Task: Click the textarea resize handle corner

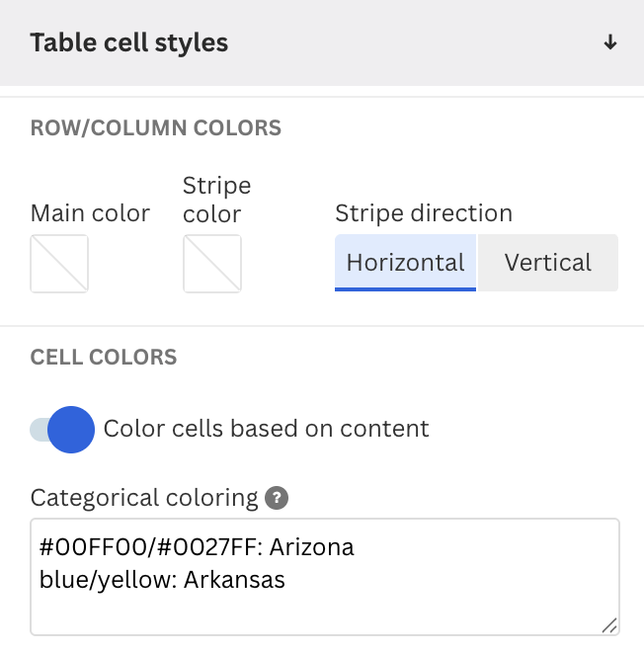Action: coord(609,625)
